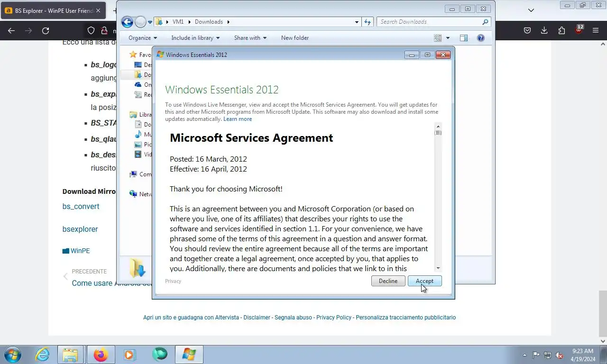The image size is (607, 364).
Task: Select the Network icon in navigation pane
Action: tap(133, 194)
